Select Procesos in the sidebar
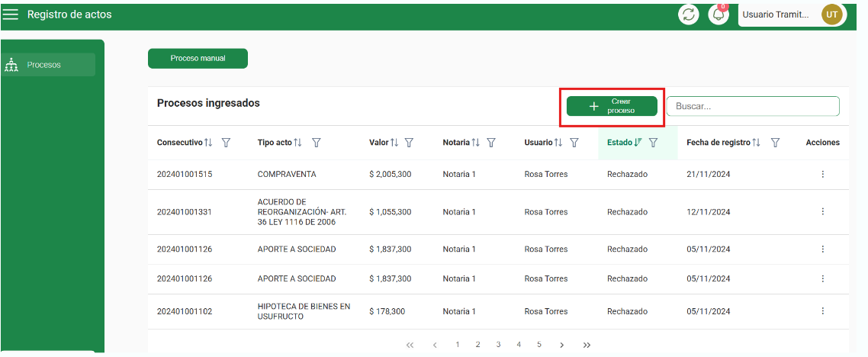This screenshot has height=357, width=868. coord(48,65)
